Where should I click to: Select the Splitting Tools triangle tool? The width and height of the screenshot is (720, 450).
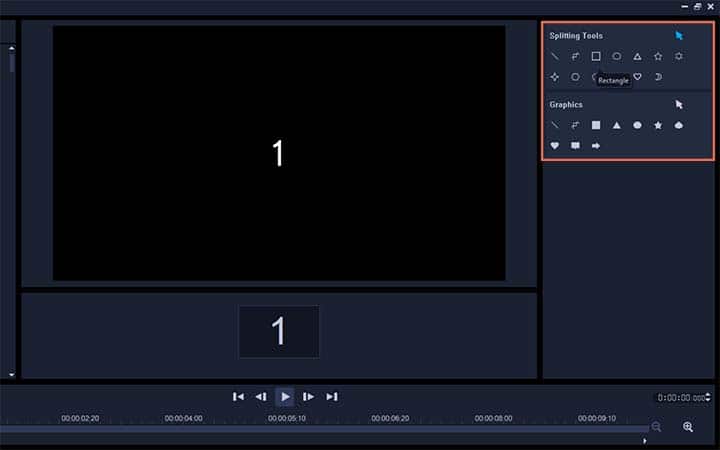[x=637, y=56]
